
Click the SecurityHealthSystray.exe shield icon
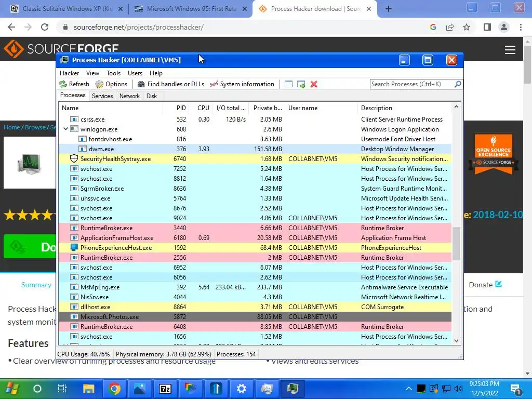point(74,158)
